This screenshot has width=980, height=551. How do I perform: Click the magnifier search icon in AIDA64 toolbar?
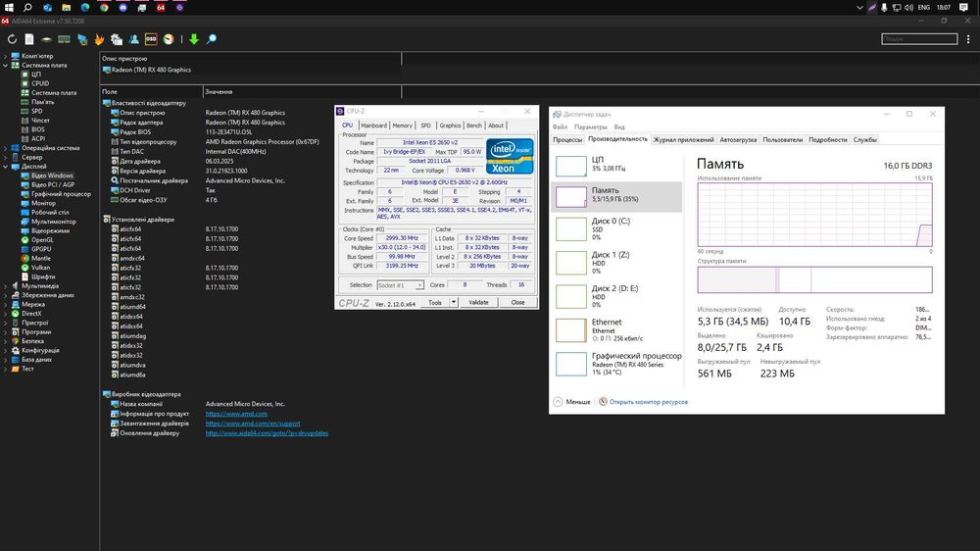pyautogui.click(x=212, y=39)
